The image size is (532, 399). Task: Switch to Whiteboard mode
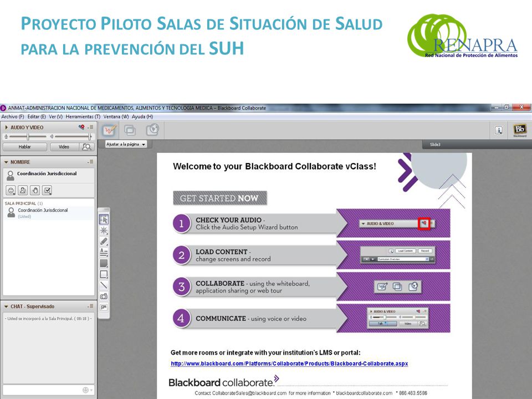click(109, 130)
